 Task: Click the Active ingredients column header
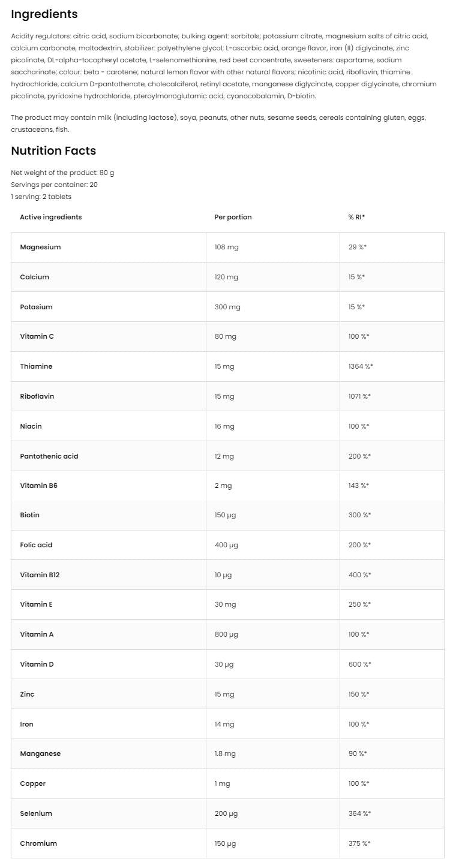coord(51,217)
